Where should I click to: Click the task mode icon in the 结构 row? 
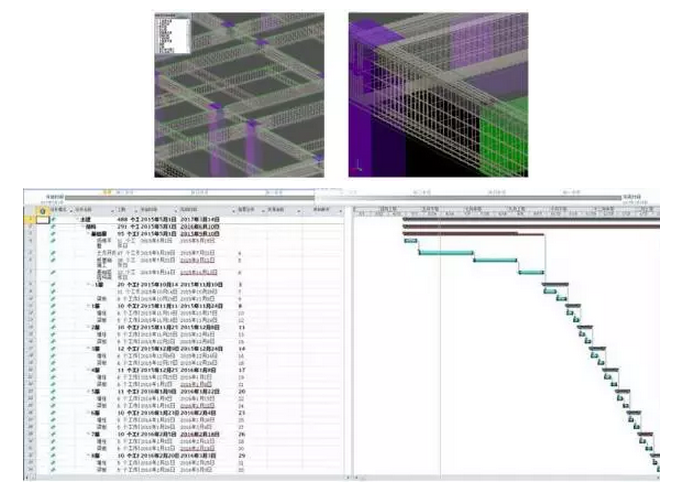pyautogui.click(x=52, y=227)
